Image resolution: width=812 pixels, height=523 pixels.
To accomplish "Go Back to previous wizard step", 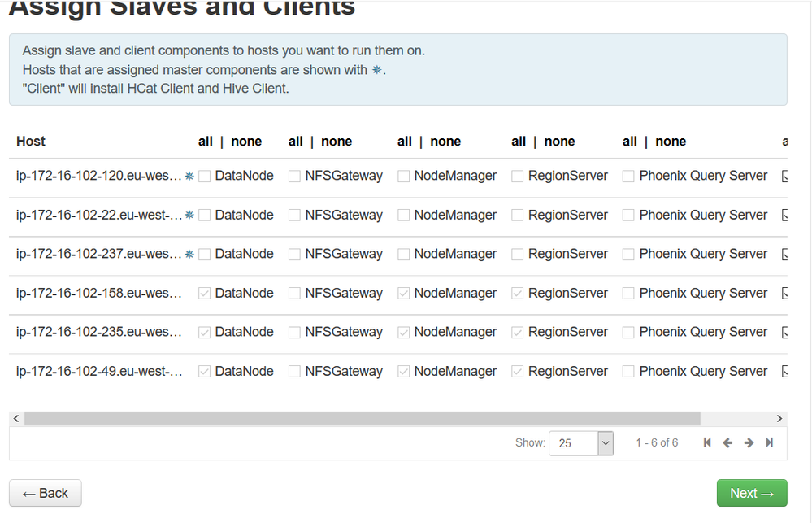I will point(46,493).
